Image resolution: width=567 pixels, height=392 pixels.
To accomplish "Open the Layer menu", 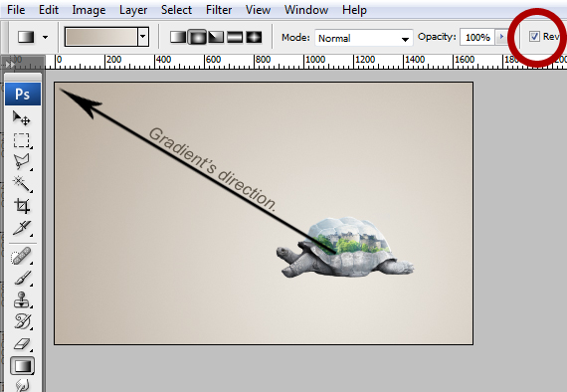I will tap(133, 10).
